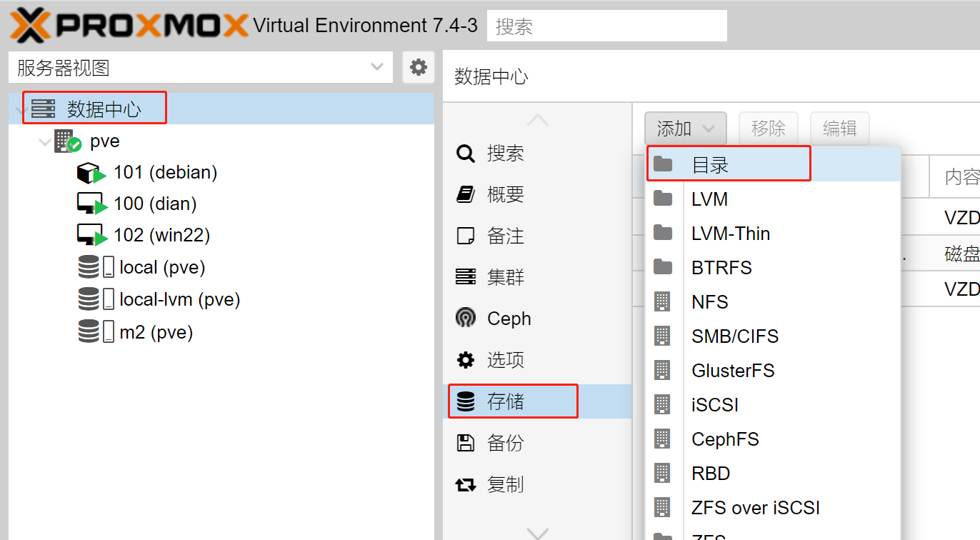Click into the 搜索 search field
This screenshot has width=980, height=540.
tap(607, 26)
